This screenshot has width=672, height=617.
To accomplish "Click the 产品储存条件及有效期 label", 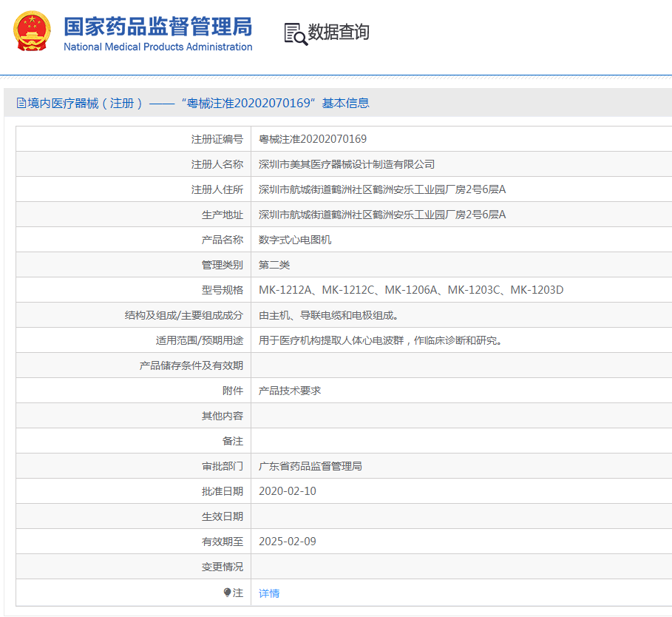I will click(191, 365).
